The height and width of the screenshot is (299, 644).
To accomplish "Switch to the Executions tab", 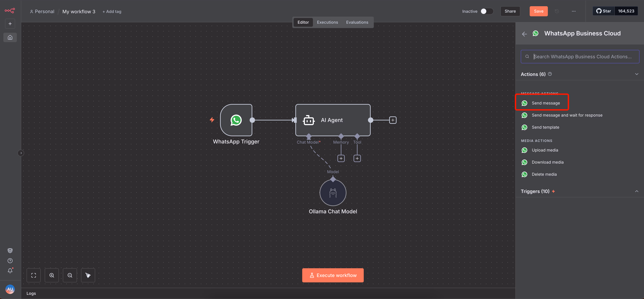I will [x=327, y=22].
